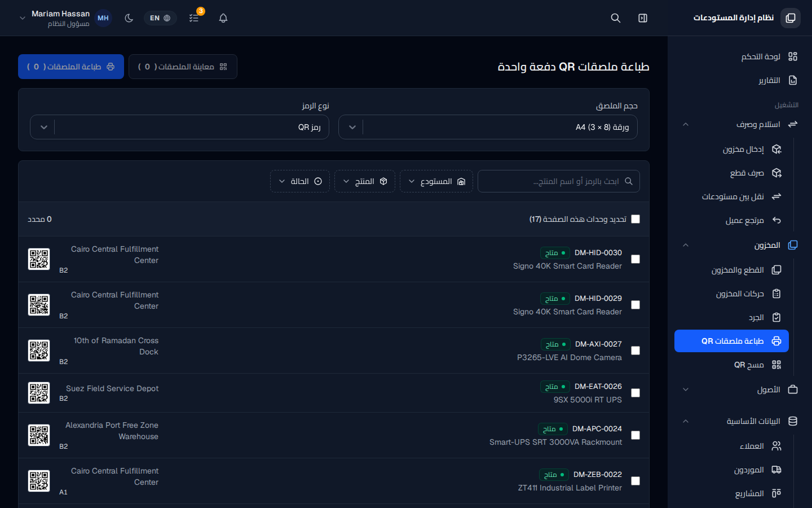The image size is (812, 508).
Task: Click the MH user avatar
Action: (103, 18)
